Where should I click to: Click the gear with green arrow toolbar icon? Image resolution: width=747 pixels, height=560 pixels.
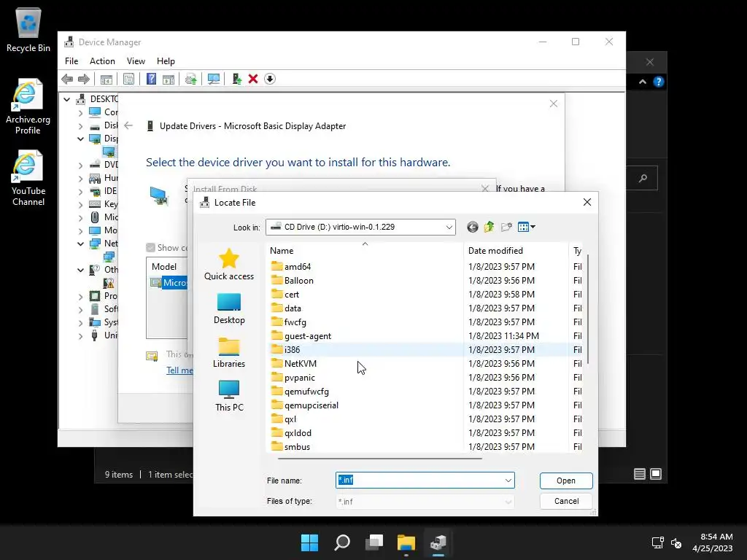coord(190,79)
